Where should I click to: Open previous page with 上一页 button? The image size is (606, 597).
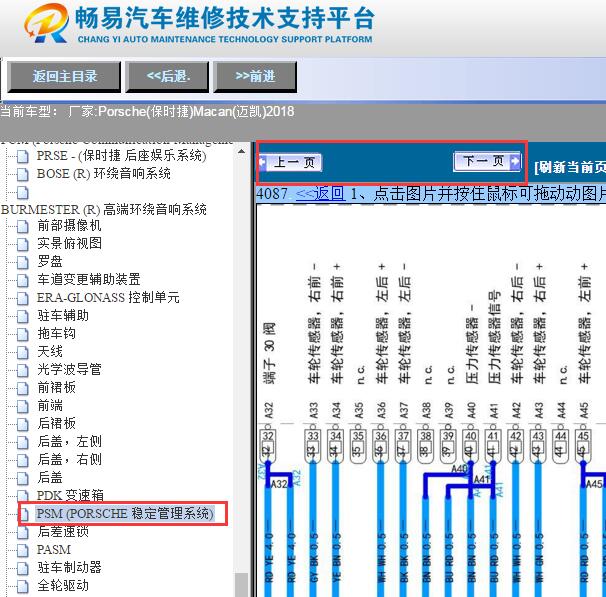pyautogui.click(x=291, y=162)
